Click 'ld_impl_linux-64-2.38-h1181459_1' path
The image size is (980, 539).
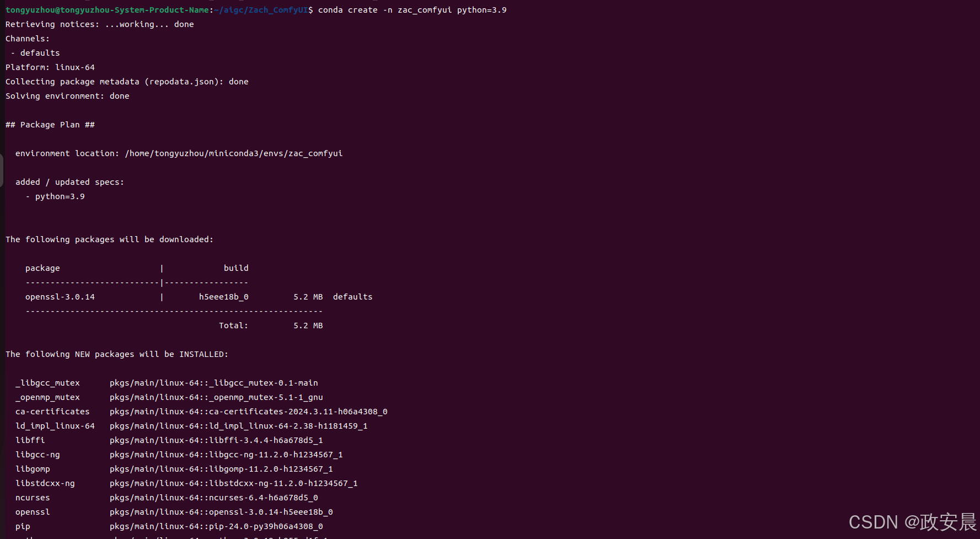pos(239,426)
